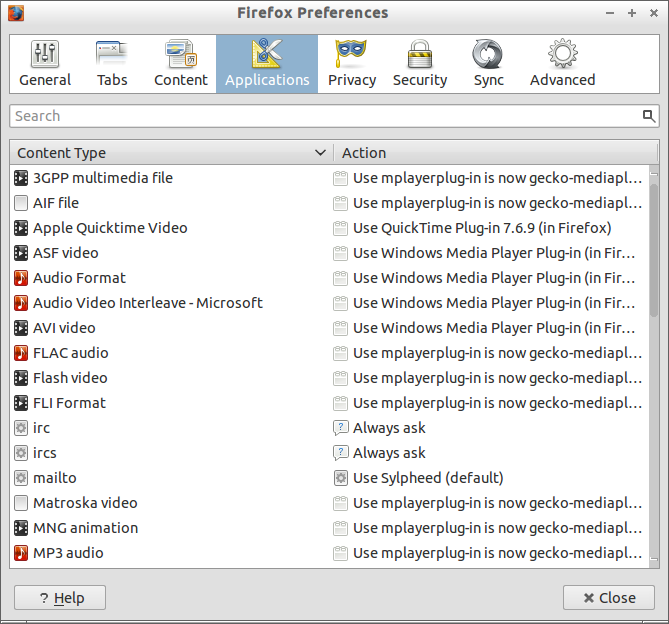Click the blank file icon for AIF file

(21, 203)
